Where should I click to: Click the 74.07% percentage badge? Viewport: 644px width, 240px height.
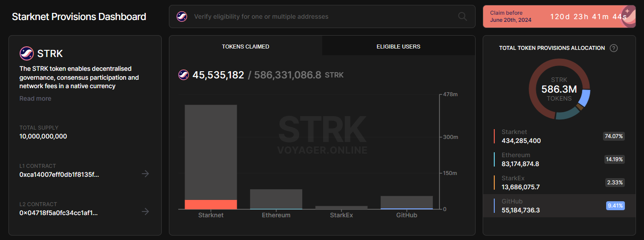click(x=614, y=136)
